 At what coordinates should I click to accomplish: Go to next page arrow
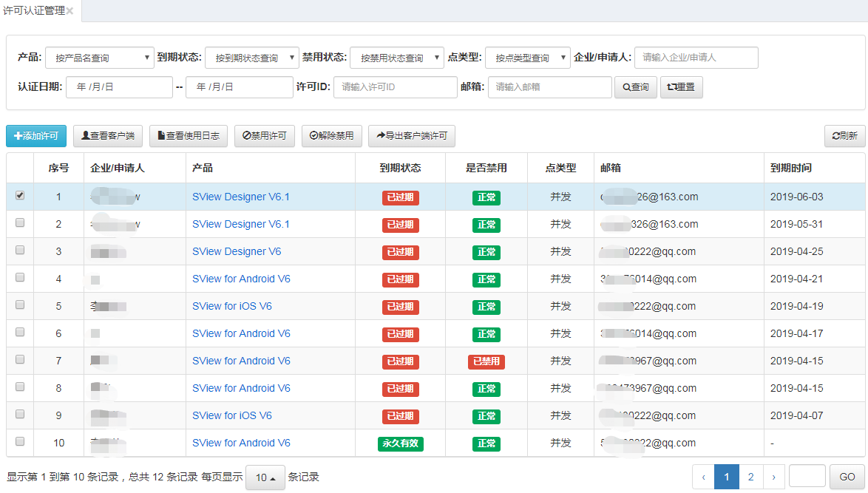click(774, 477)
